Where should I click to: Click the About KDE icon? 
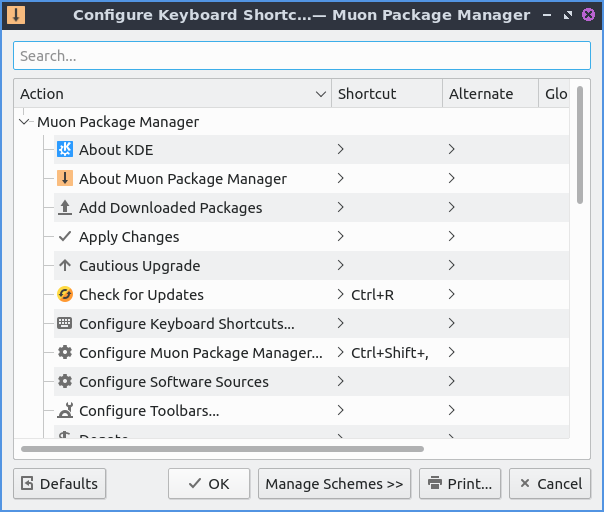[x=65, y=150]
